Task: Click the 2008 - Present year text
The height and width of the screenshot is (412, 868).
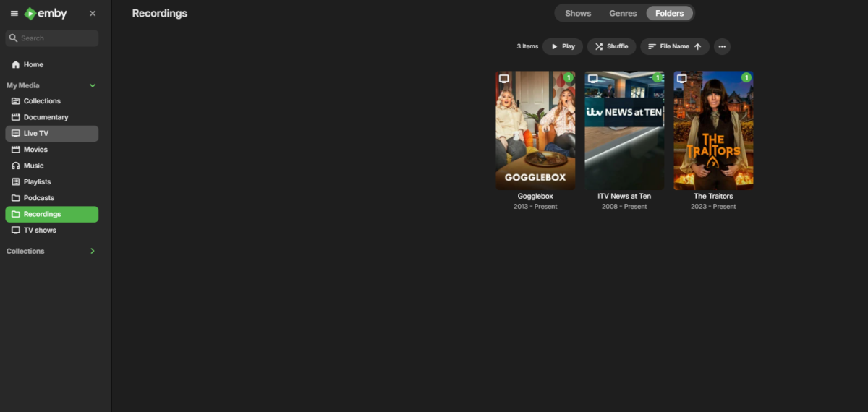Action: [624, 207]
